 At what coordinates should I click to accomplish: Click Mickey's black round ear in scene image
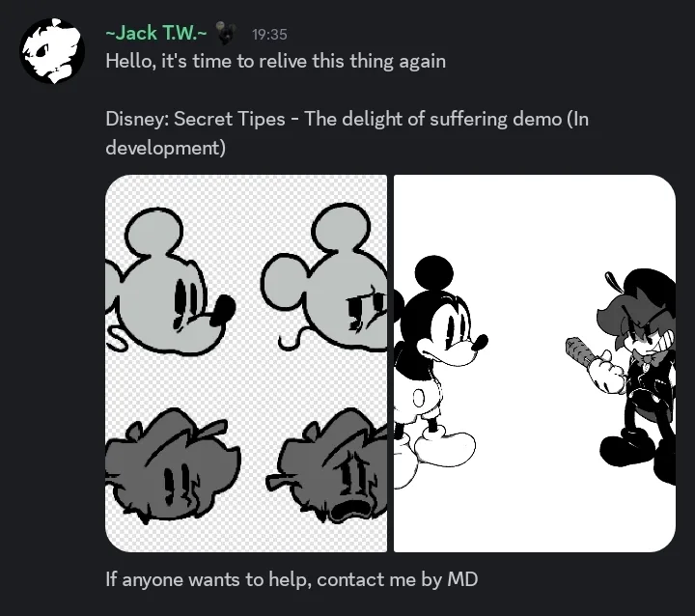[x=434, y=272]
